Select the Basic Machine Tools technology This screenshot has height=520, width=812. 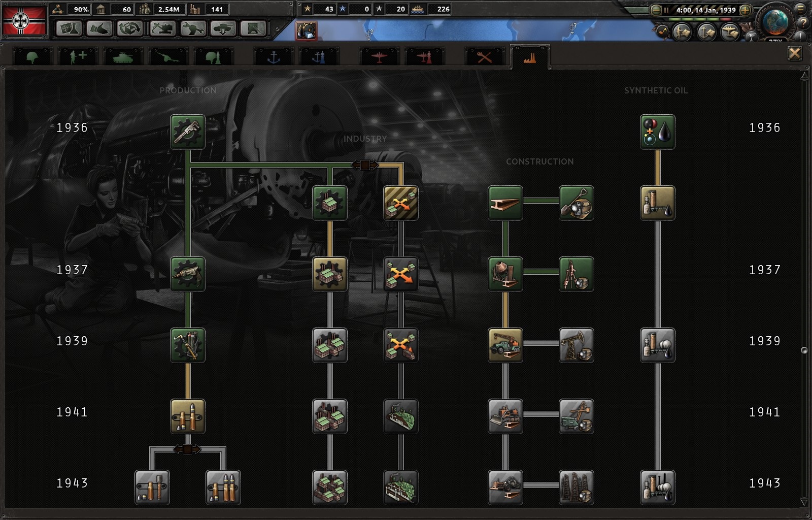coord(188,132)
